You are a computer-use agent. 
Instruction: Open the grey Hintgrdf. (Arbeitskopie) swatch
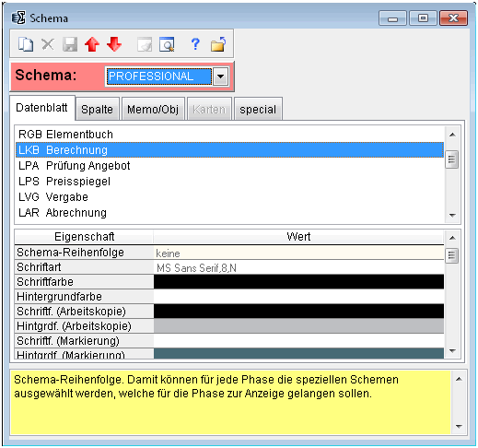298,326
